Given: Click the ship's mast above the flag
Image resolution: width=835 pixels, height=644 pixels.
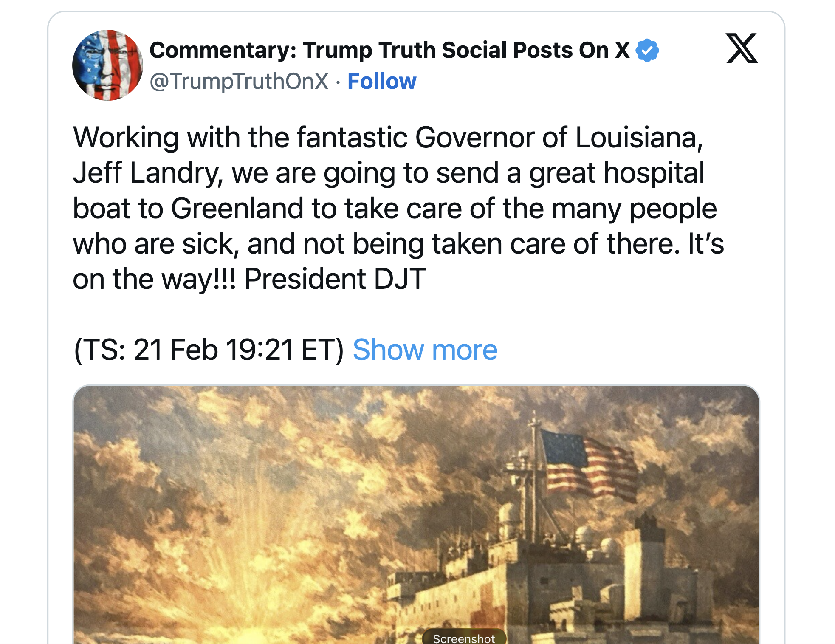Looking at the screenshot, I should point(535,425).
